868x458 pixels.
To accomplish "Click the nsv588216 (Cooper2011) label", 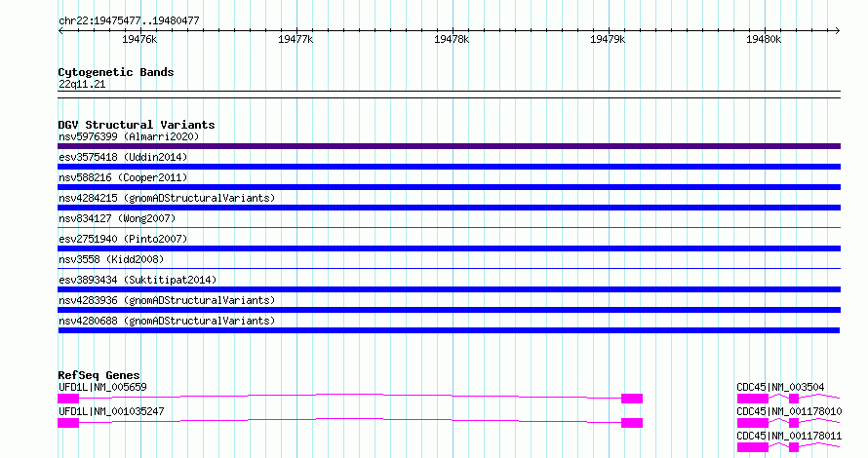I will click(123, 177).
